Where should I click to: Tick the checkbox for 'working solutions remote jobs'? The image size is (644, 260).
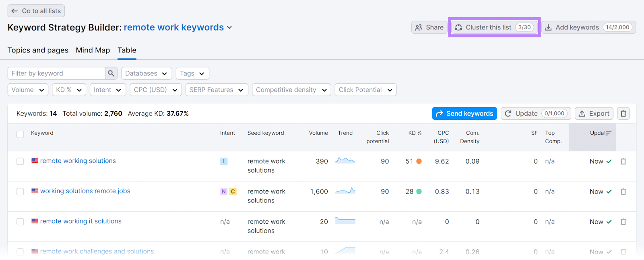20,191
